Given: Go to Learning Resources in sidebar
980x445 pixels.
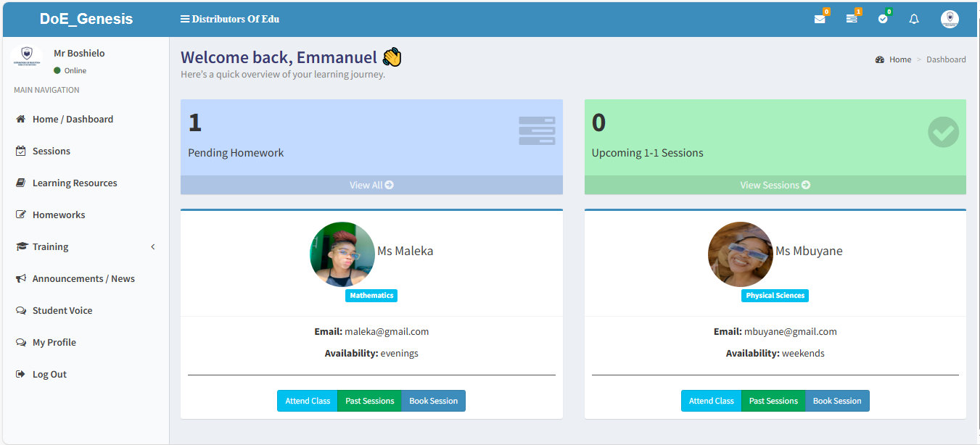Looking at the screenshot, I should pyautogui.click(x=74, y=183).
